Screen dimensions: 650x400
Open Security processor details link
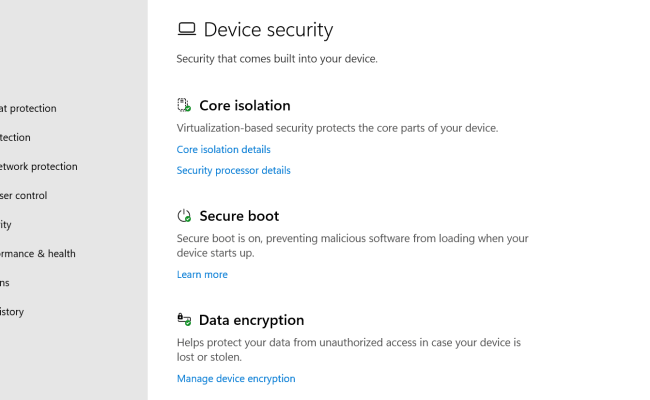pyautogui.click(x=233, y=171)
